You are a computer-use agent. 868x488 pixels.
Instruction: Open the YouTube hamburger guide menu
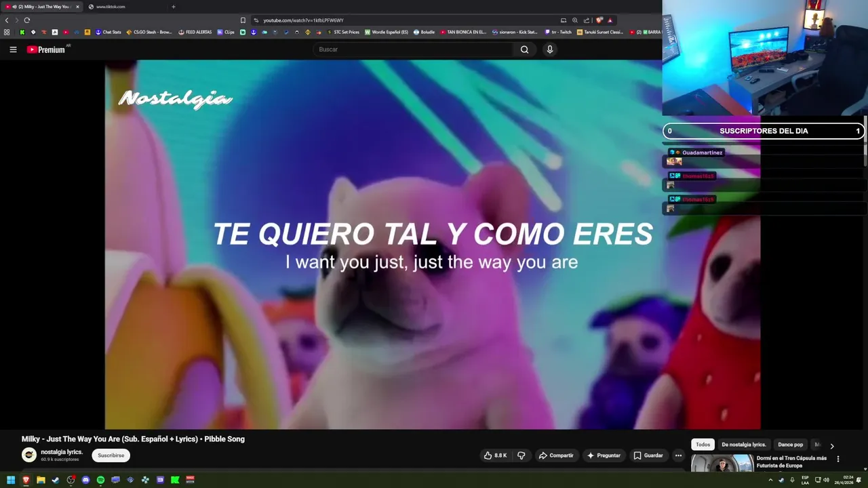pyautogui.click(x=13, y=49)
